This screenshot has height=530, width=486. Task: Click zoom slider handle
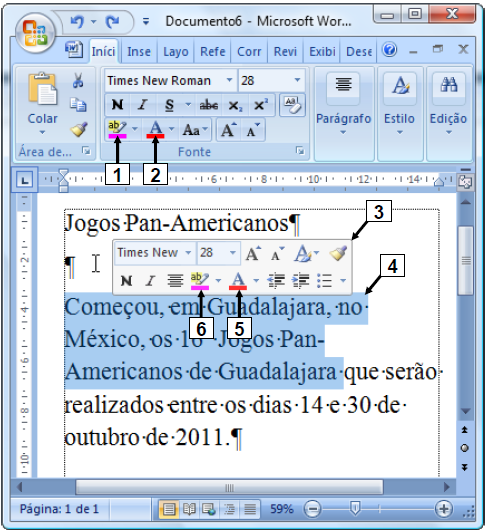355,508
